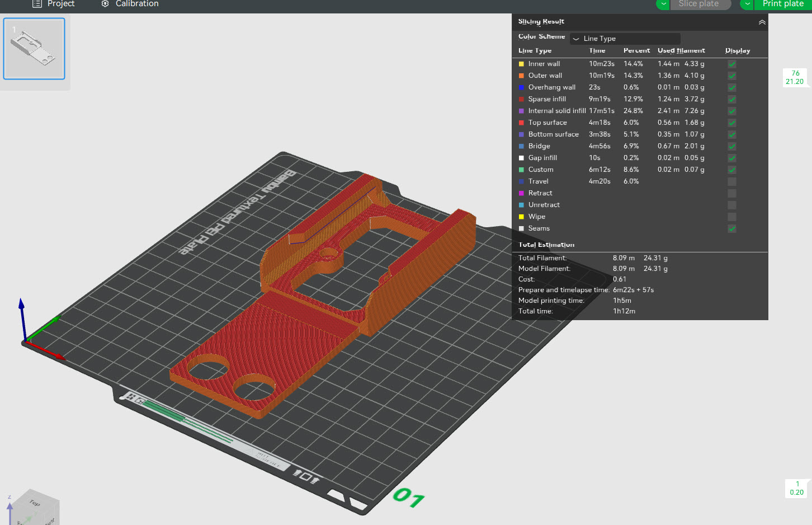Click the Print plate button
812x525 pixels.
[x=782, y=4]
